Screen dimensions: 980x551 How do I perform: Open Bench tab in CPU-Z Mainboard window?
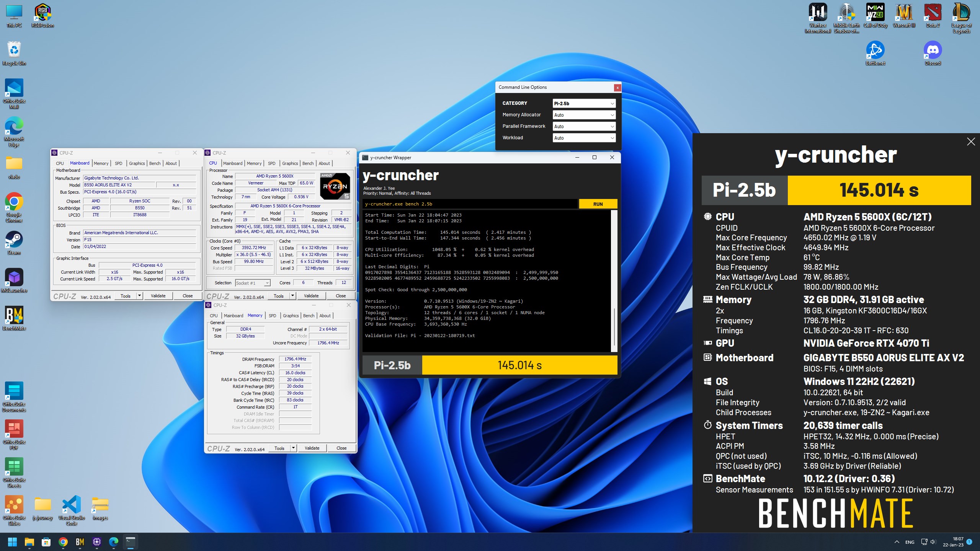[x=155, y=163]
